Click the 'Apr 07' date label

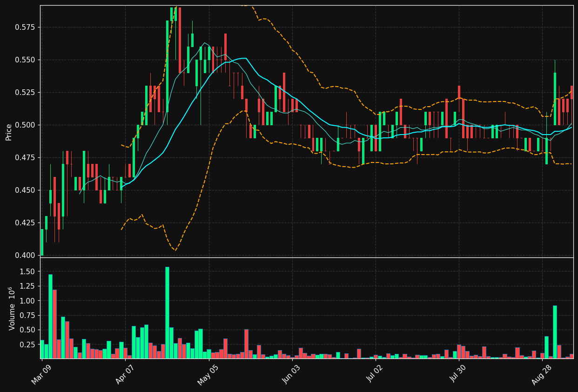[125, 374]
